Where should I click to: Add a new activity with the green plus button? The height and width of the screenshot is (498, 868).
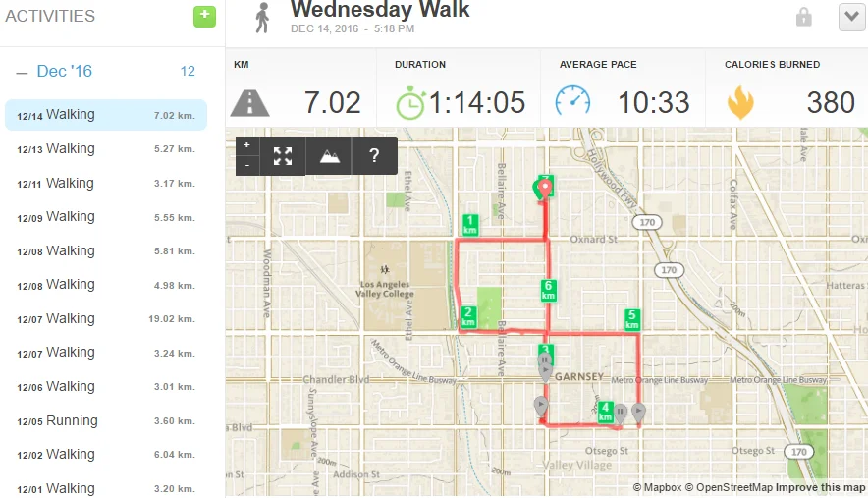pos(204,16)
